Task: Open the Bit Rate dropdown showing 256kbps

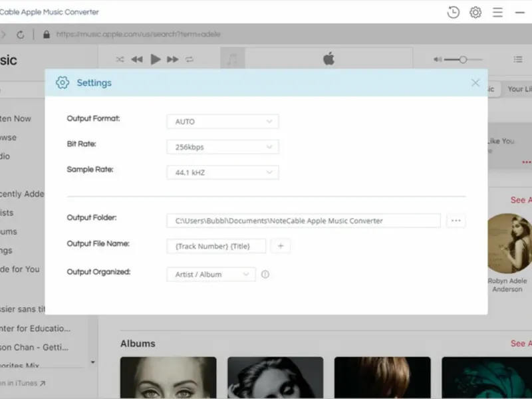Action: [223, 147]
